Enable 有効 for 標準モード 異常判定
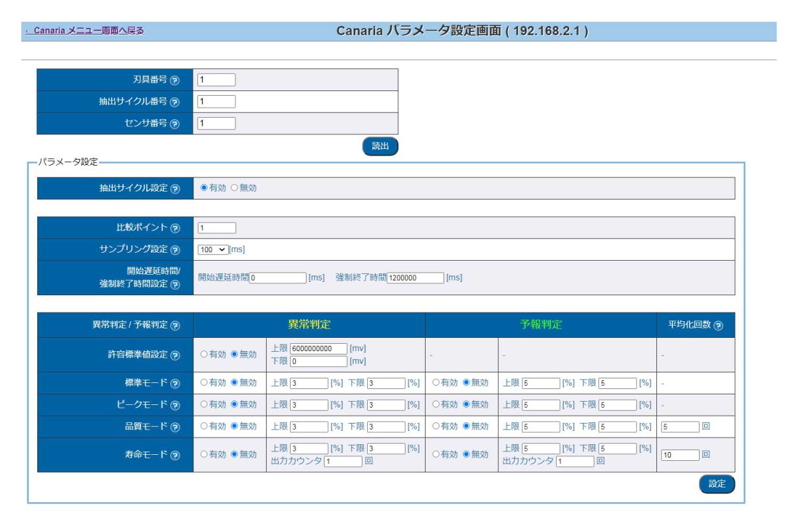Viewport: 798px width, 532px height. pyautogui.click(x=204, y=383)
